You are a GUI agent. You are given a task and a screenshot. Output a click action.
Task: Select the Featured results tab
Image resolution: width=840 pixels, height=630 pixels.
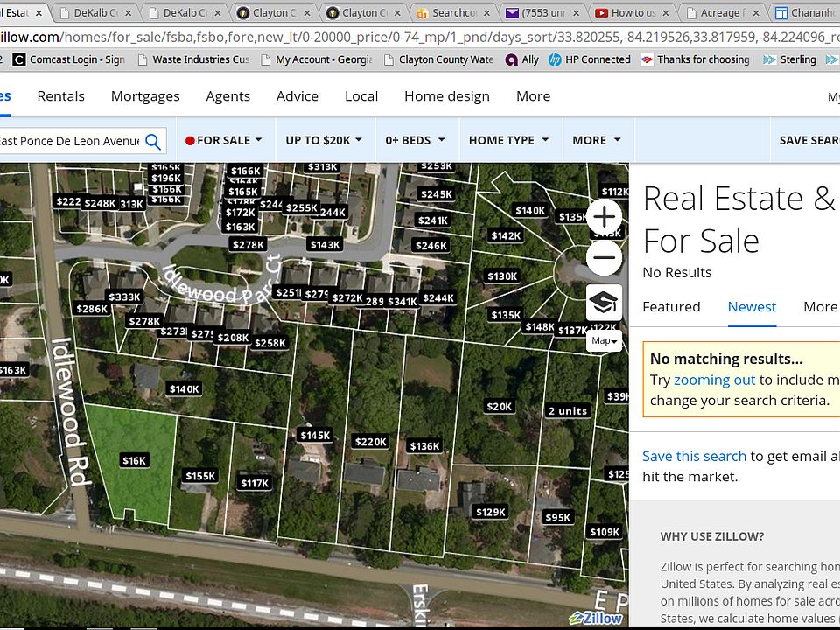(671, 306)
